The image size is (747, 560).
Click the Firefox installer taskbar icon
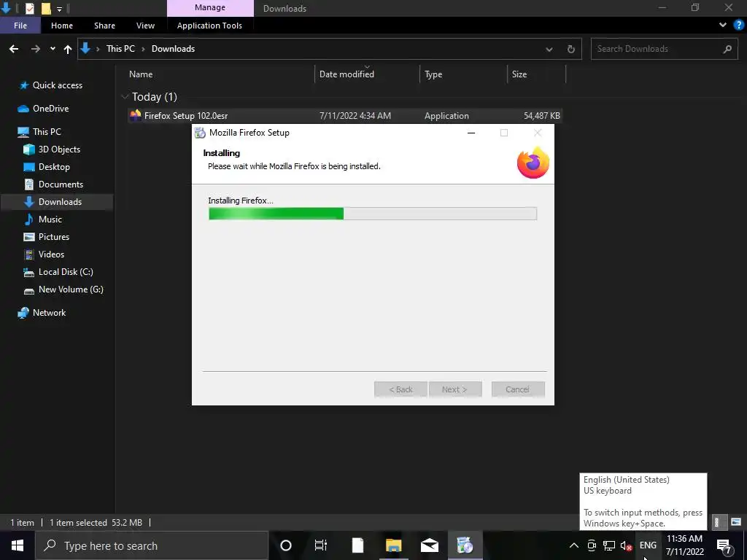[x=465, y=545]
